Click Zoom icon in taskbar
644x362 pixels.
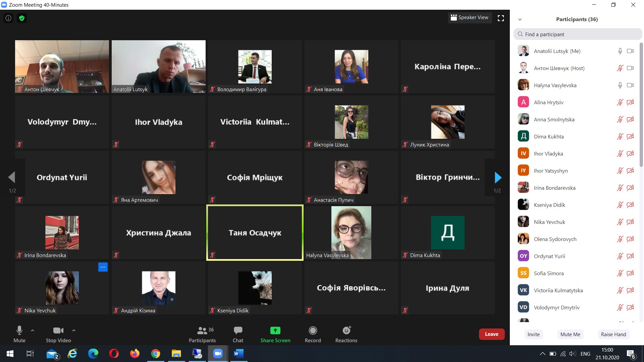(218, 354)
